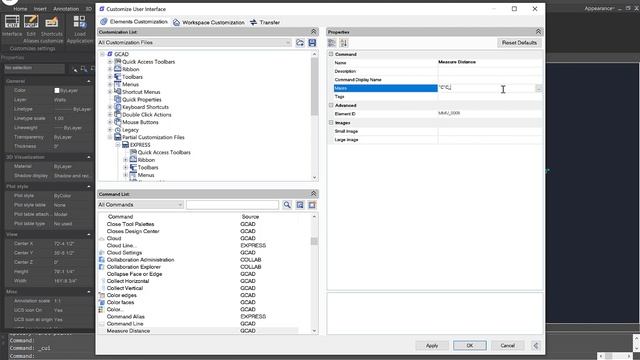Collapse the Advanced section in Properties
This screenshot has height=360, width=640.
point(331,105)
